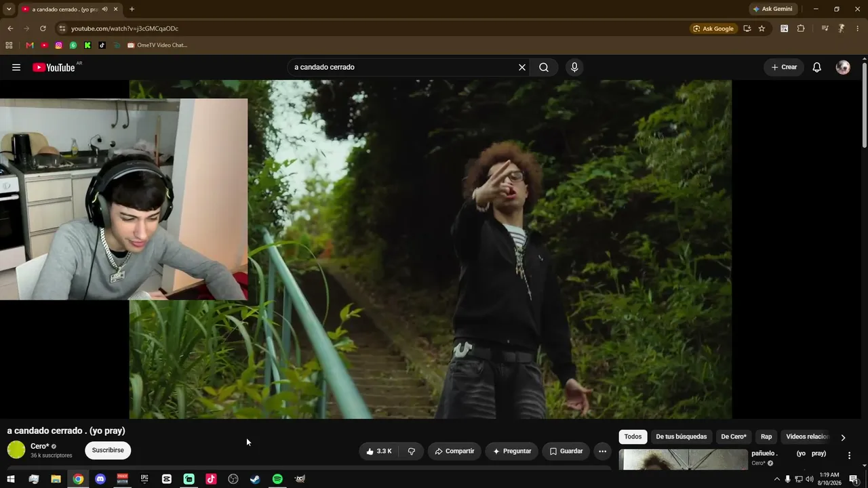Viewport: 868px width, 488px height.
Task: Click the Preguntar button
Action: [x=512, y=451]
